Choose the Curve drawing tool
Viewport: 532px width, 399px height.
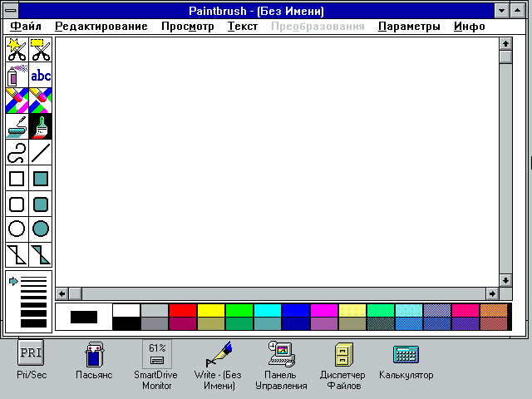(x=17, y=152)
